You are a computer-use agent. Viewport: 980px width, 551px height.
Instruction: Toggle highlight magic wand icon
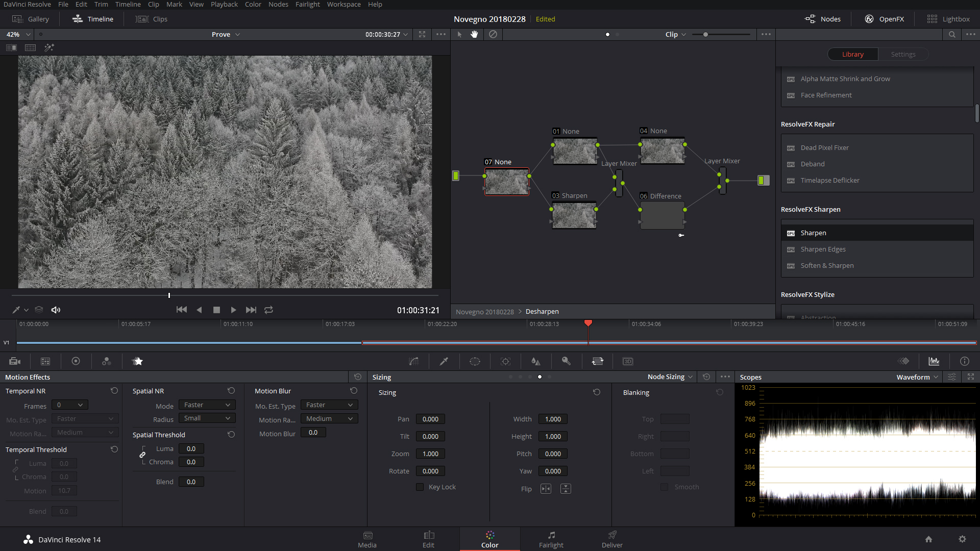coord(49,47)
